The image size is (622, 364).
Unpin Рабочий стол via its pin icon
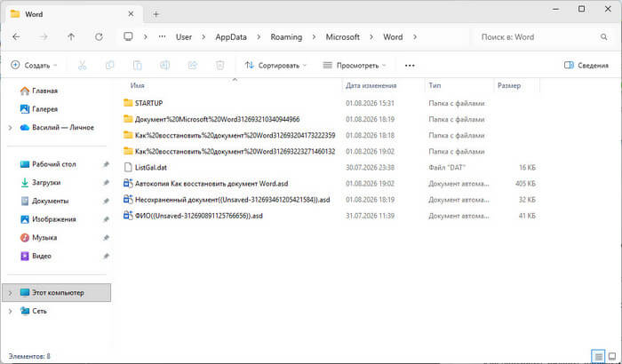[x=106, y=164]
